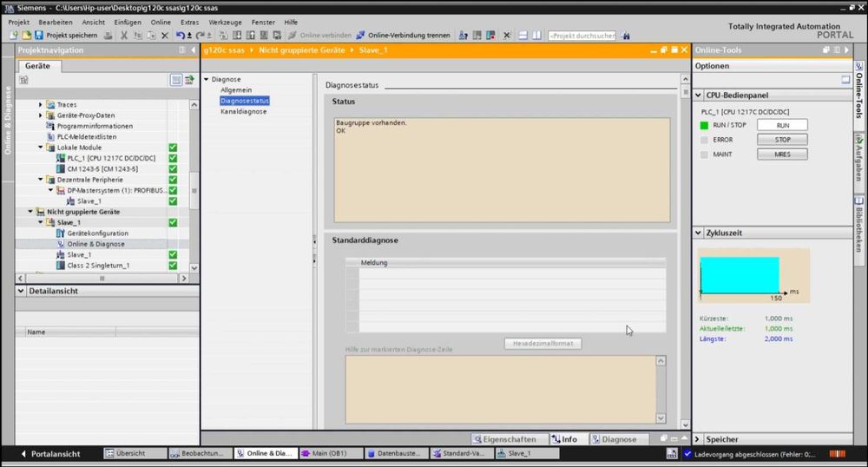Click the Split editor vertically icon

[x=537, y=36]
